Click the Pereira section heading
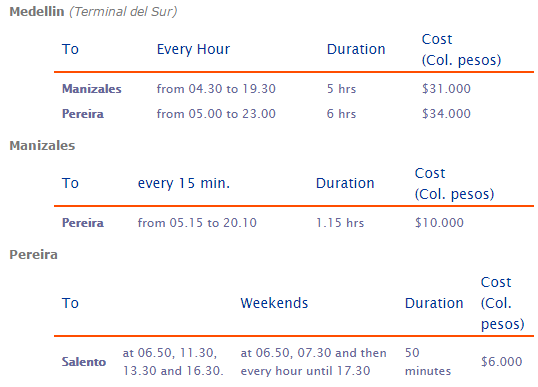 click(34, 255)
